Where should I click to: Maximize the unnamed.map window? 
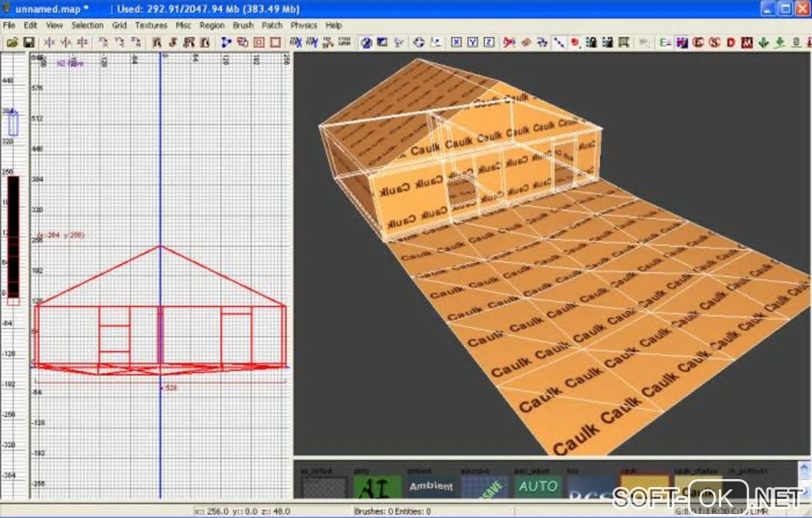pos(785,9)
